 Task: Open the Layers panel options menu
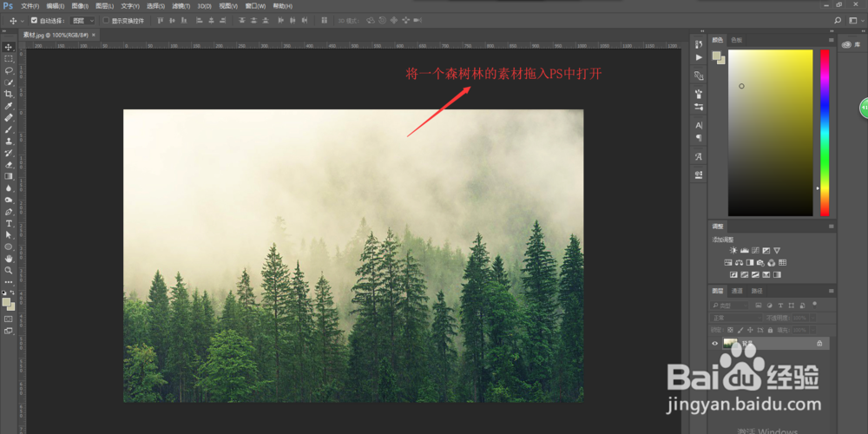point(831,291)
